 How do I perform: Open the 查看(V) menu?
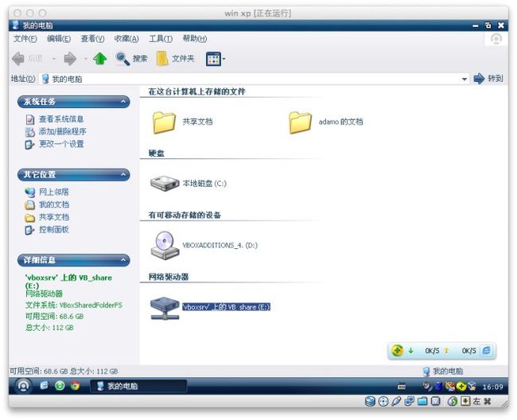(92, 39)
